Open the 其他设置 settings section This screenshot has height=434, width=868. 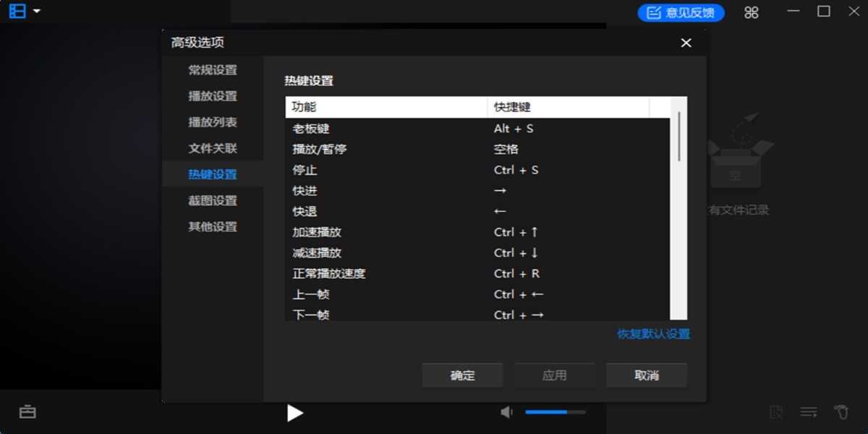pyautogui.click(x=213, y=226)
